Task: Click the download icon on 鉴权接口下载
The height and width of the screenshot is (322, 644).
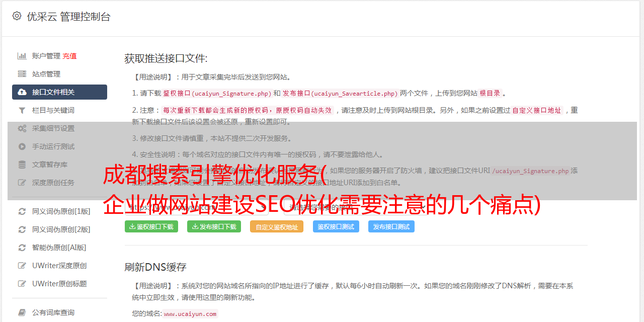Action: (132, 227)
